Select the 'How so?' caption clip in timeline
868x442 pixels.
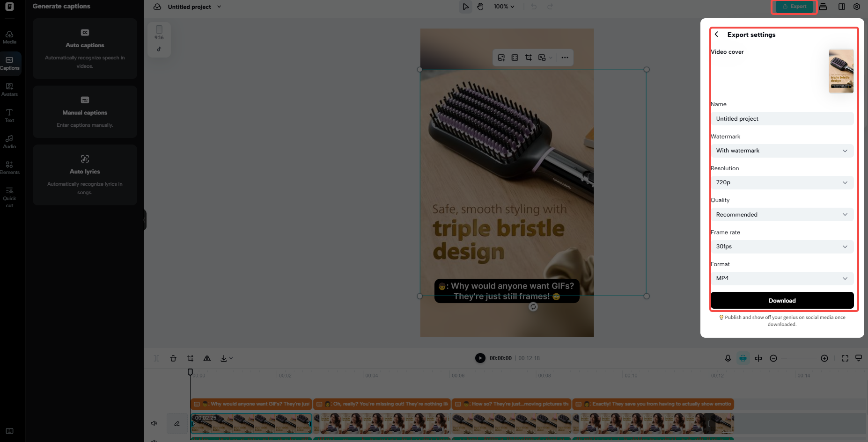[511, 404]
